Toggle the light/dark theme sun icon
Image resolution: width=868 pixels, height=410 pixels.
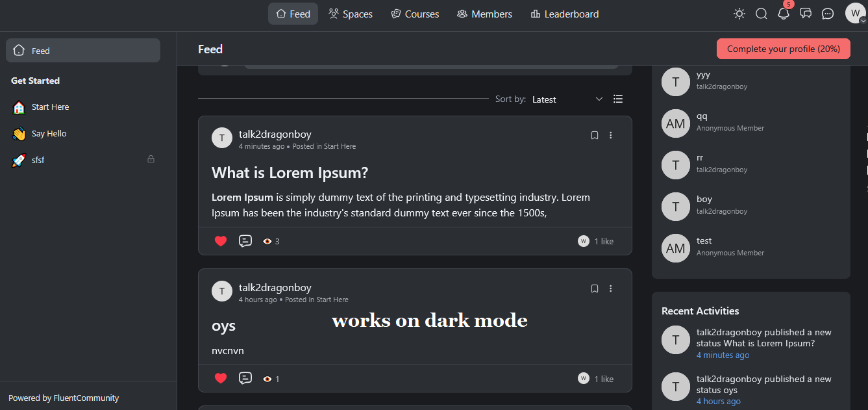[x=739, y=14]
